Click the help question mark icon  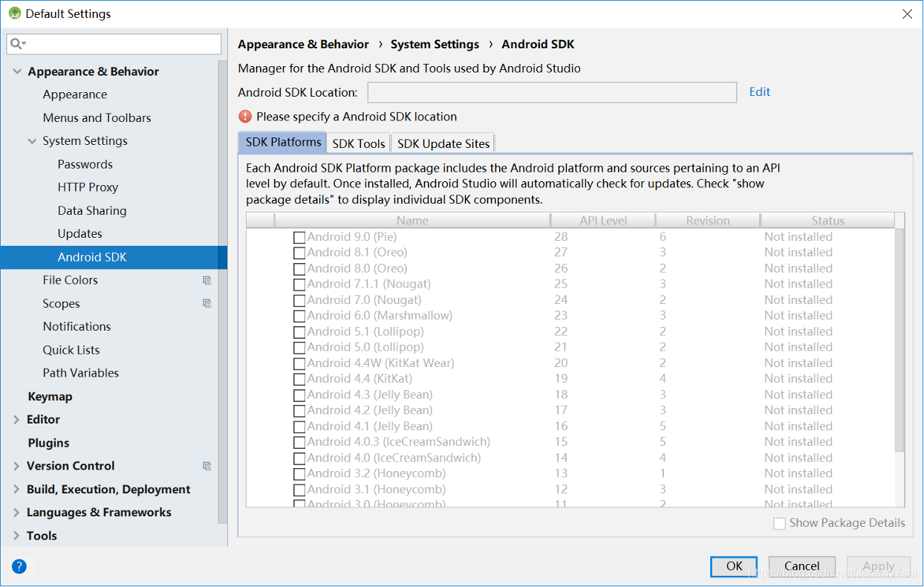[19, 566]
